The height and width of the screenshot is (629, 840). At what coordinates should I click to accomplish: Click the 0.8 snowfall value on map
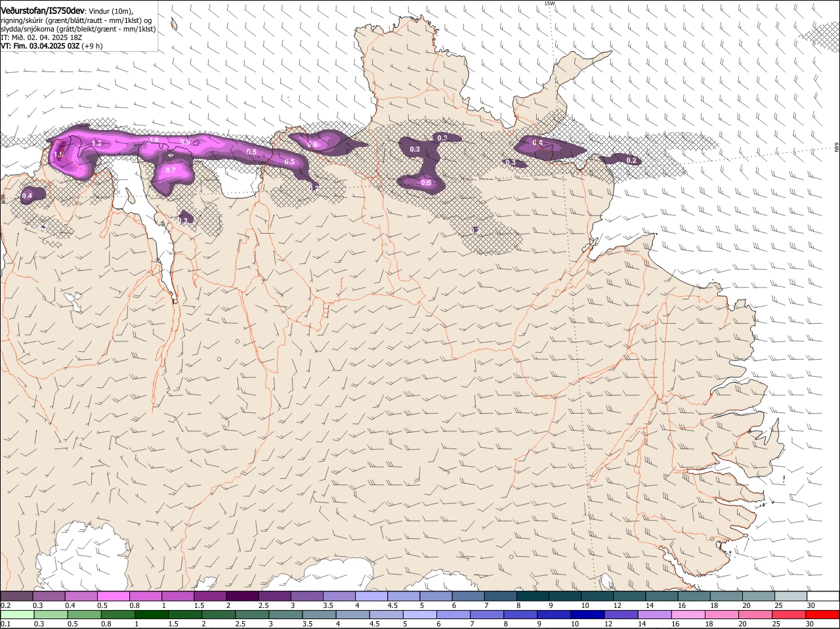154,141
